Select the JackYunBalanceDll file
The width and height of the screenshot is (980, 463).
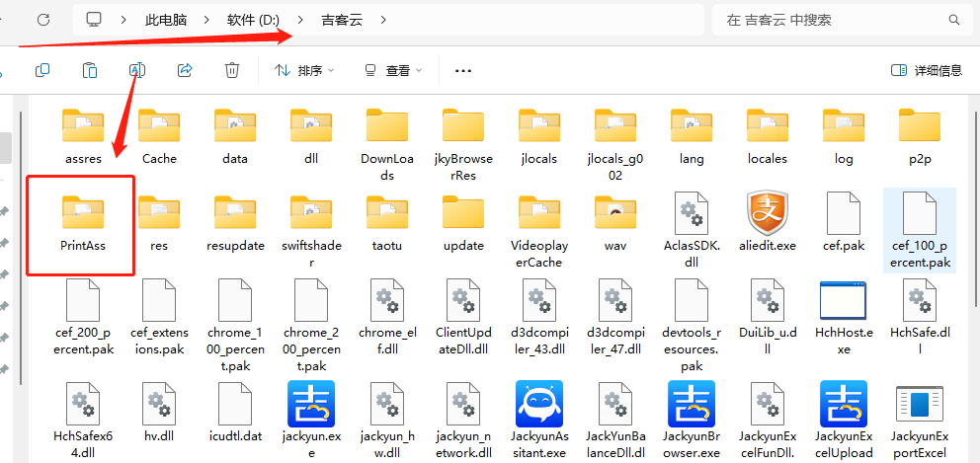pos(615,420)
